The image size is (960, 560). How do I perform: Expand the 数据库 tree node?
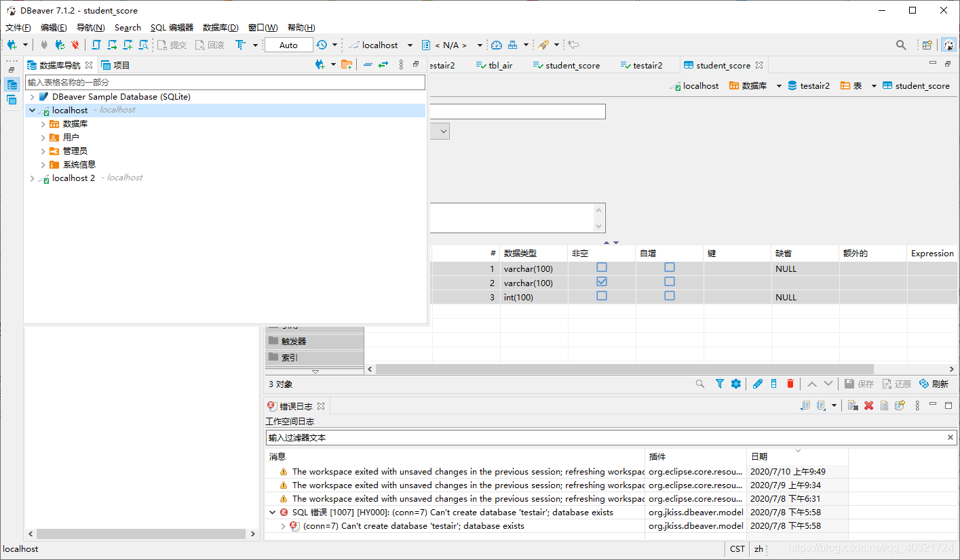point(43,124)
